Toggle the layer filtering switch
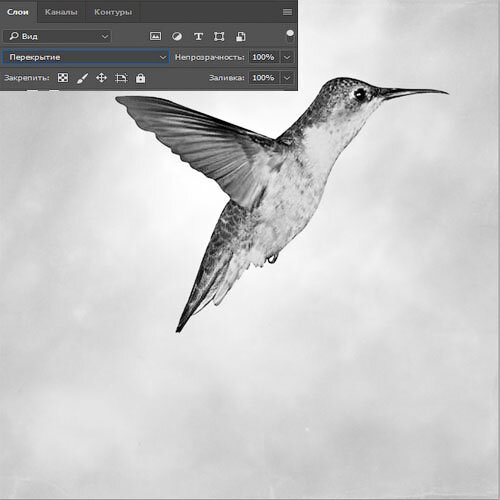The image size is (500, 500). click(290, 36)
